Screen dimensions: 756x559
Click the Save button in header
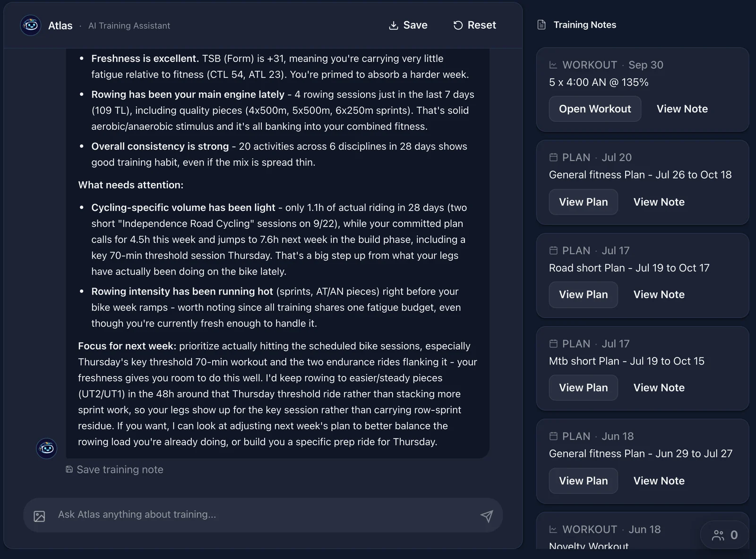point(408,25)
